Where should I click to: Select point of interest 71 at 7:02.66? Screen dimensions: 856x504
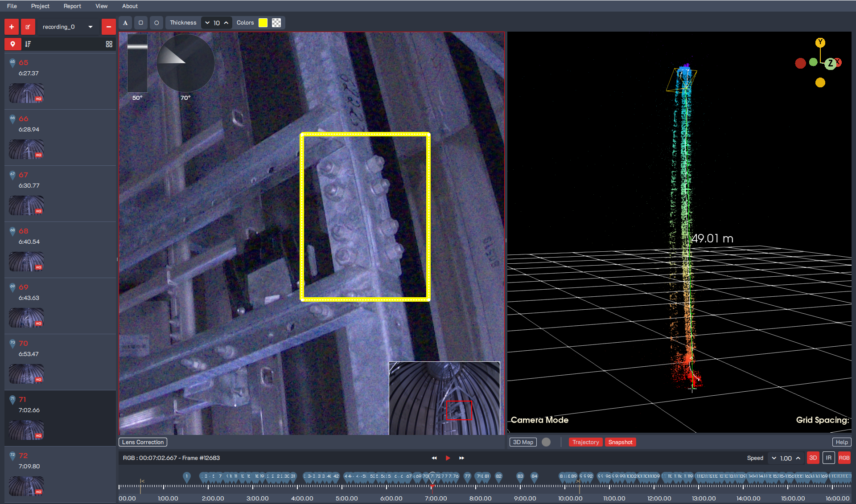pyautogui.click(x=60, y=418)
